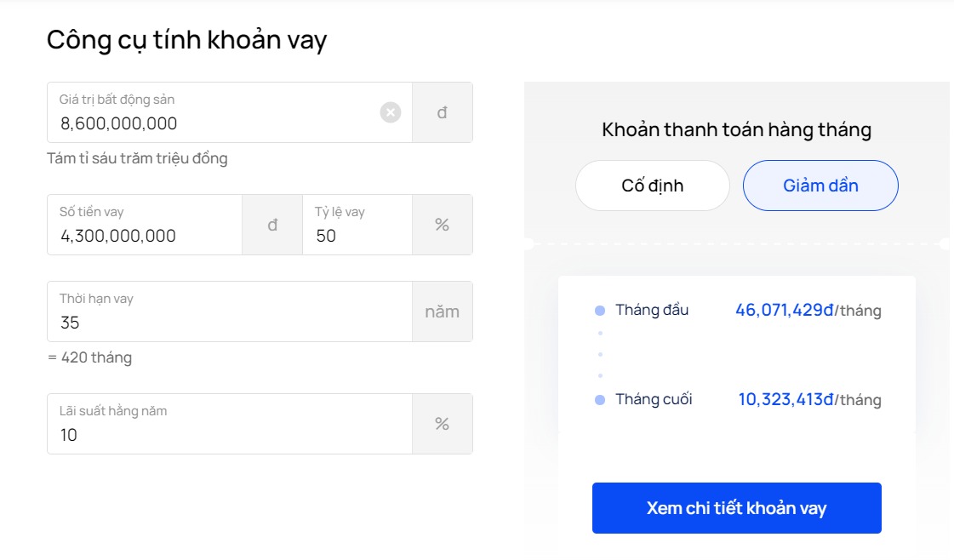Click the '= 420 tháng' conversion text
The height and width of the screenshot is (560, 954).
[x=89, y=357]
